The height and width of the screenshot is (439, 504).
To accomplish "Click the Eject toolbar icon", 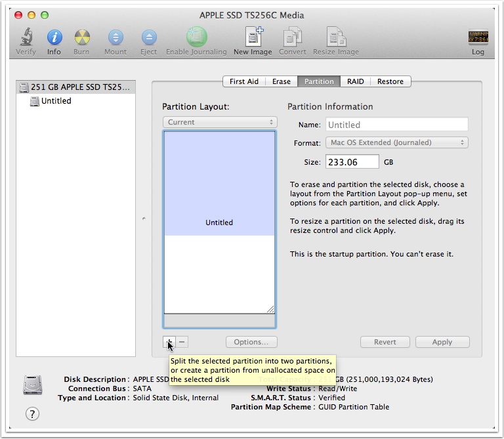I will click(x=149, y=37).
